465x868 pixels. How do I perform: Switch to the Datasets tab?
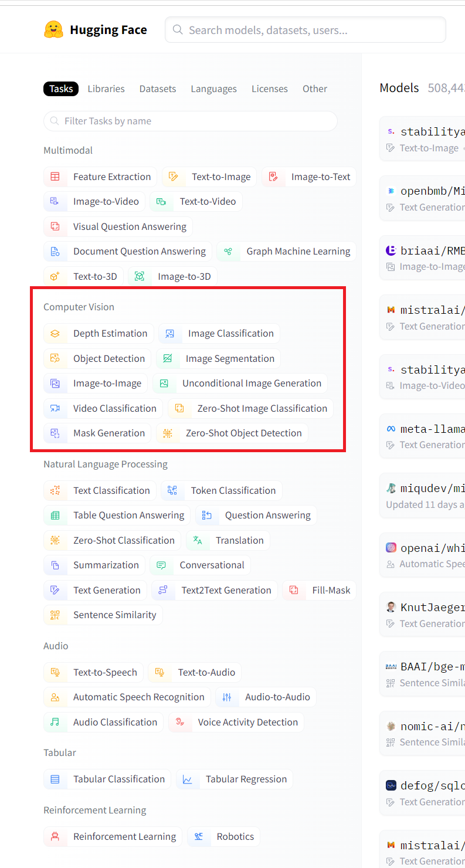click(x=158, y=89)
